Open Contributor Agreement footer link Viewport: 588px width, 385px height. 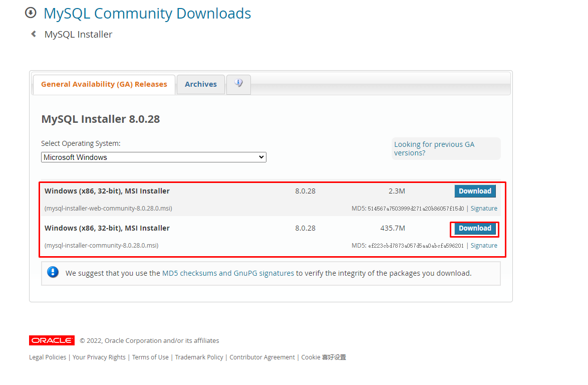[x=262, y=357]
